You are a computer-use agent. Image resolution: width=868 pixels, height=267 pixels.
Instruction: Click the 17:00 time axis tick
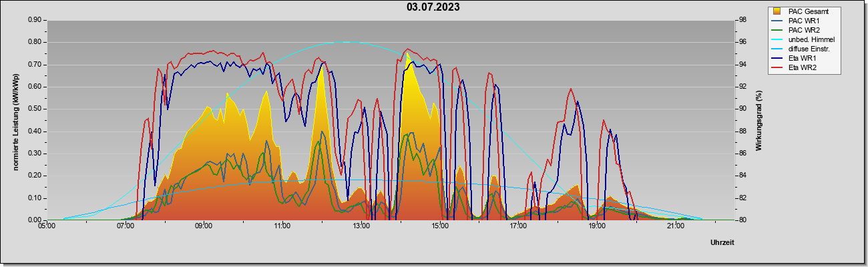[x=518, y=226]
